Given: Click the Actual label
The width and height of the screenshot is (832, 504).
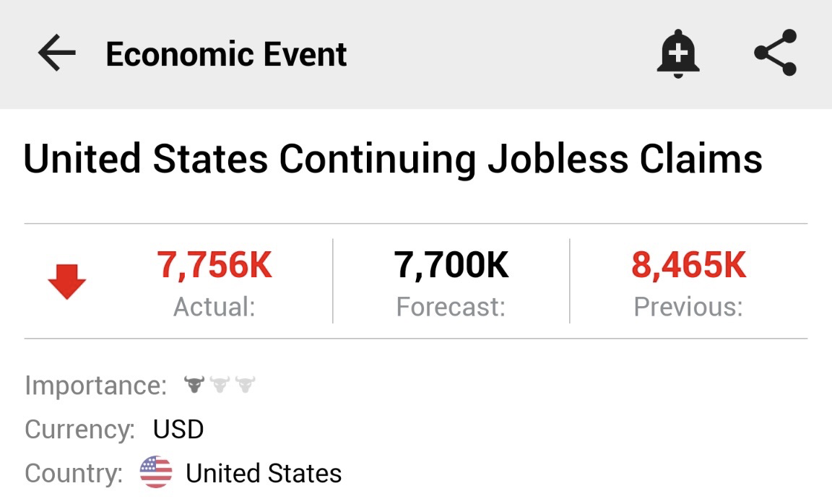Looking at the screenshot, I should pyautogui.click(x=214, y=307).
